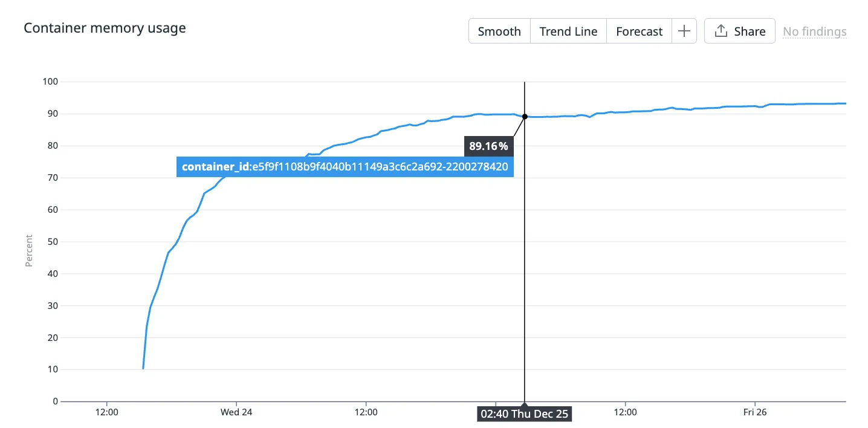868x428 pixels.
Task: Click the vertical crosshair marker line
Action: (524, 260)
